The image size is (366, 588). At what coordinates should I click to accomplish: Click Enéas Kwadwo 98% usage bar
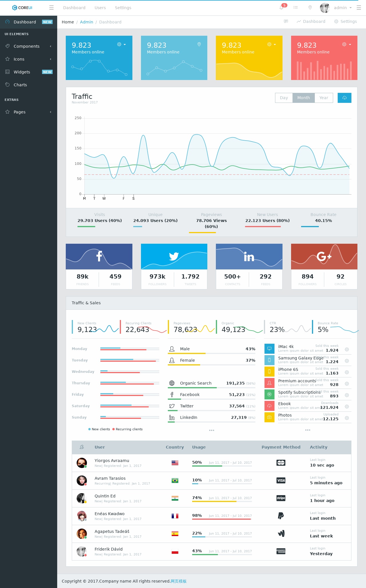point(222,519)
